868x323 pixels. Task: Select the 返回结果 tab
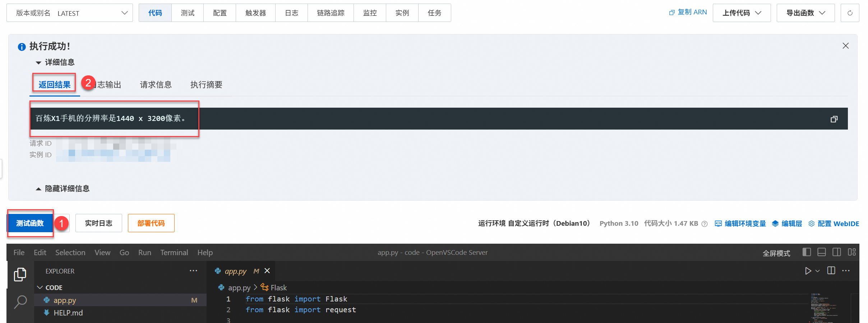(x=55, y=85)
